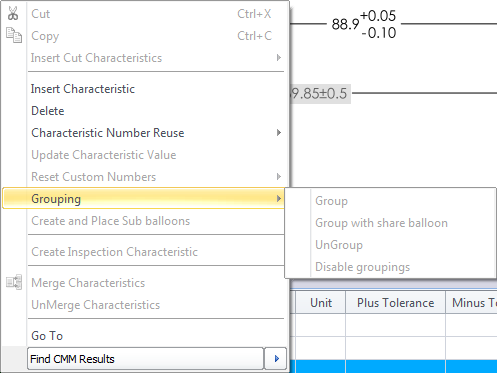Open the Find CMM Results dropdown arrow
This screenshot has width=497, height=373.
point(276,359)
